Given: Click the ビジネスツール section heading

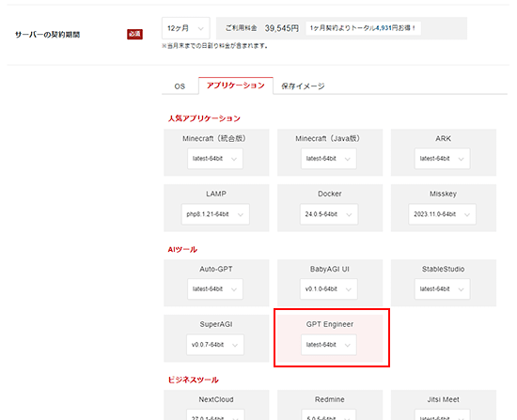Looking at the screenshot, I should point(194,380).
